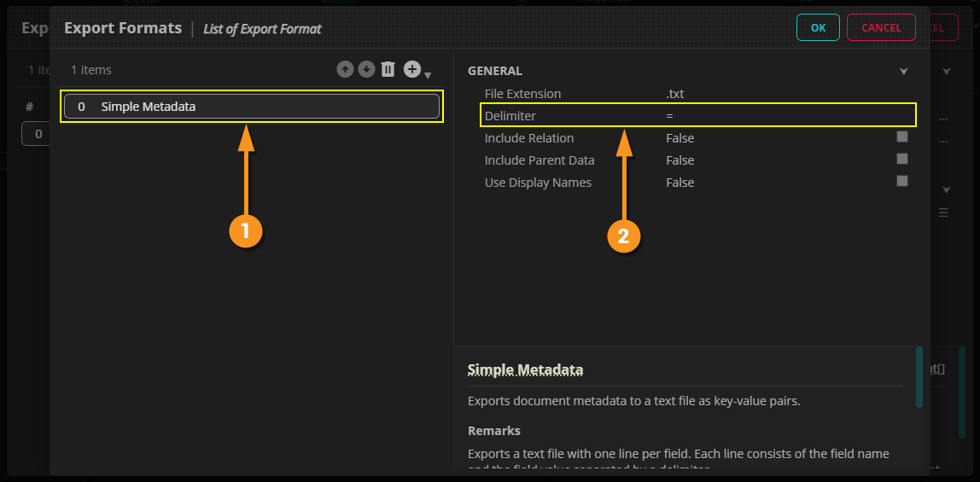Click the Use Display Names property label
Image resolution: width=980 pixels, height=482 pixels.
pyautogui.click(x=538, y=183)
